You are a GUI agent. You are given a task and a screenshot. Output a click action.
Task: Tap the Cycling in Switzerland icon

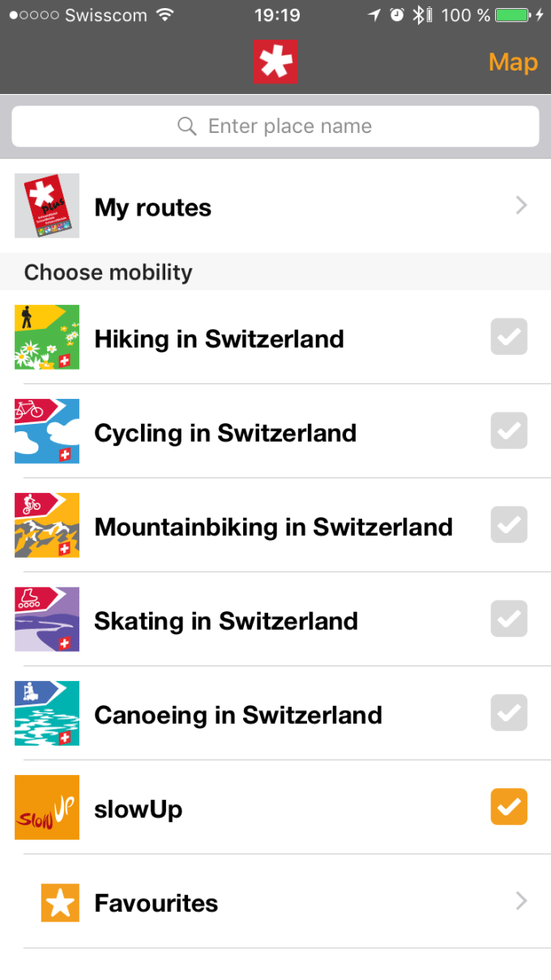[47, 431]
